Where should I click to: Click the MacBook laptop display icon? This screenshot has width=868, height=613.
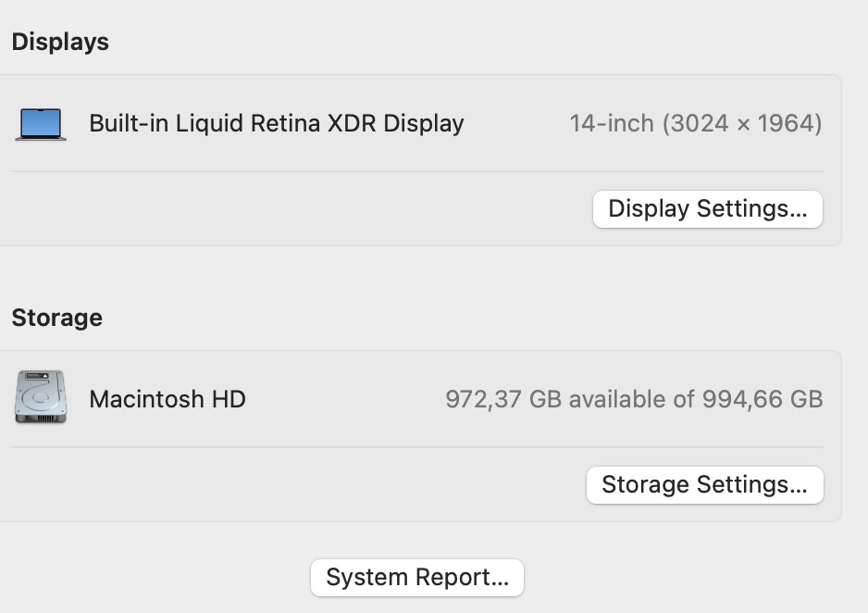click(41, 124)
